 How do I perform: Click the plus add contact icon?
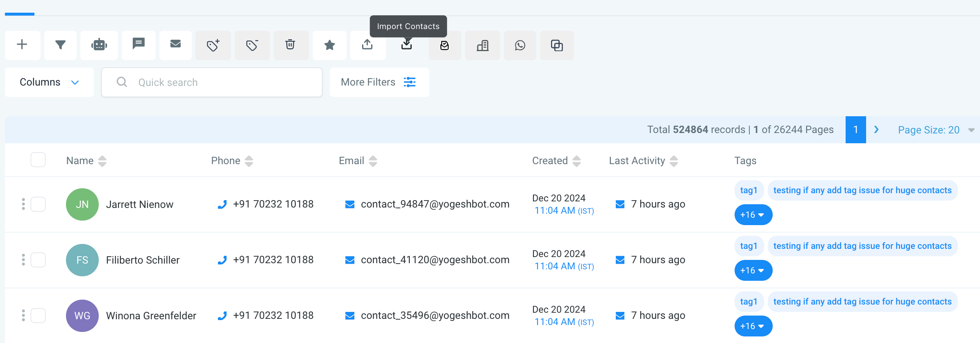22,45
